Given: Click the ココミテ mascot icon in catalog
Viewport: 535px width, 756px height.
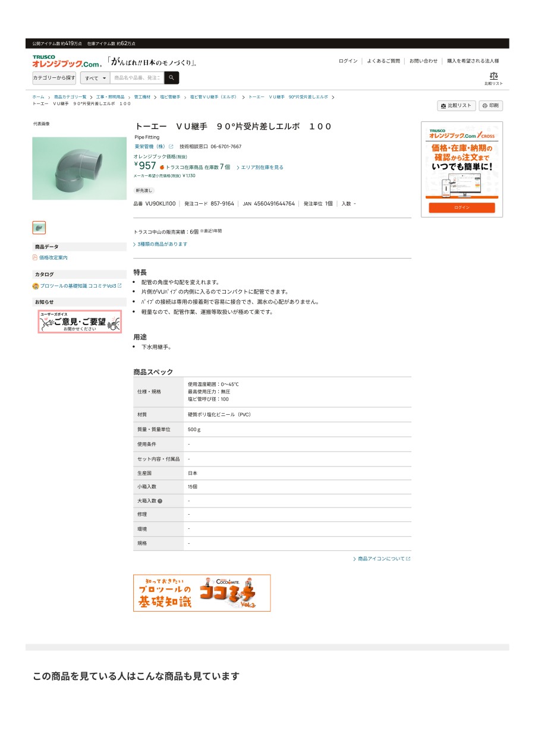Looking at the screenshot, I should point(36,286).
